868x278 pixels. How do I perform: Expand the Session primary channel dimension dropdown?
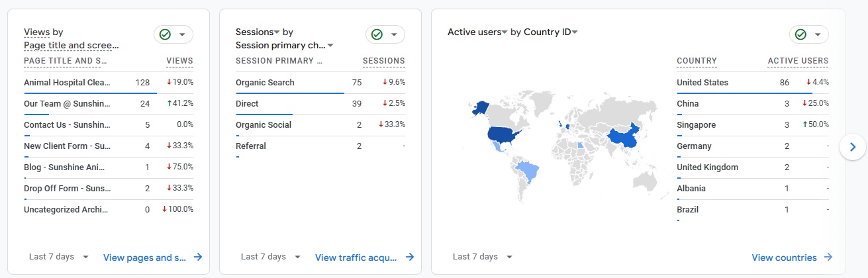pyautogui.click(x=330, y=46)
